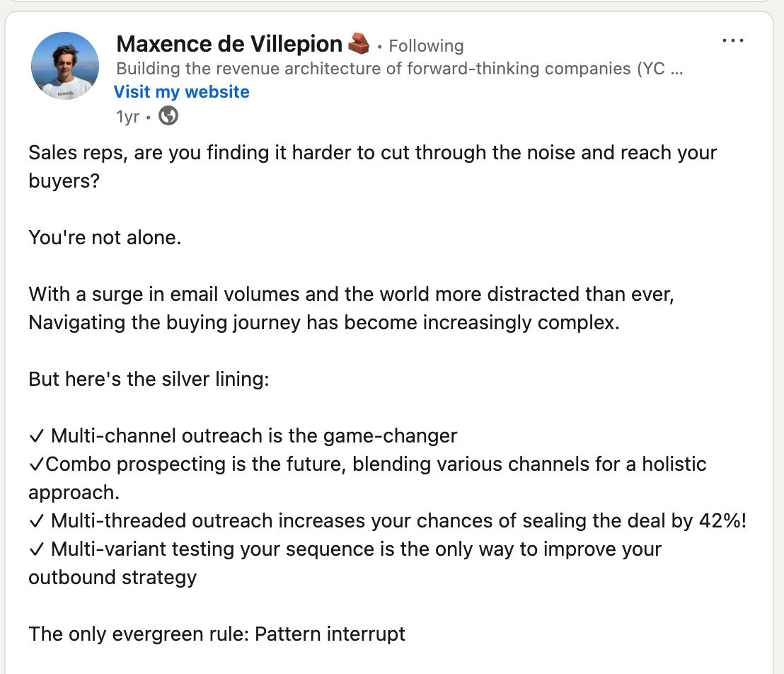The width and height of the screenshot is (784, 674).
Task: Click the You're not alone line
Action: tap(105, 238)
